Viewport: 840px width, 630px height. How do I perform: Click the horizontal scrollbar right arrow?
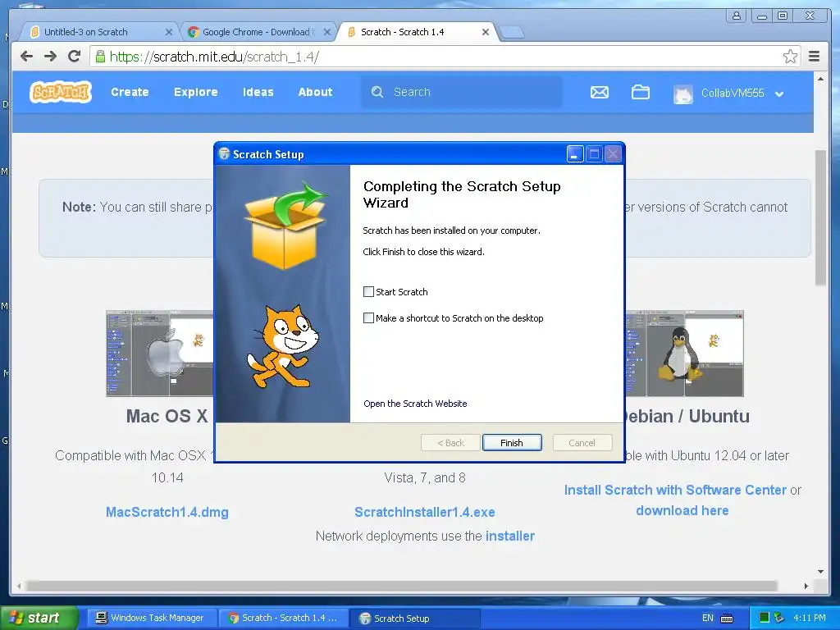(x=806, y=586)
